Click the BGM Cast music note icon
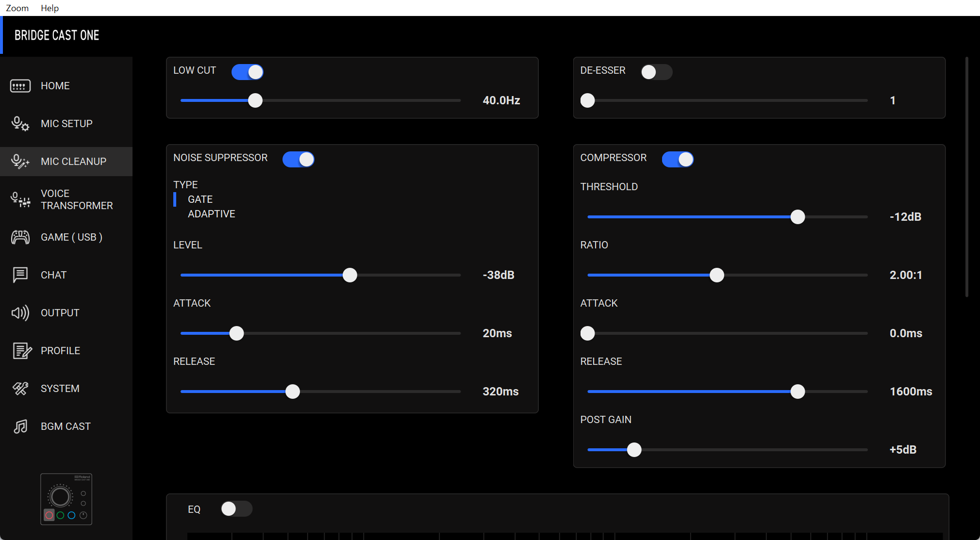 tap(20, 426)
